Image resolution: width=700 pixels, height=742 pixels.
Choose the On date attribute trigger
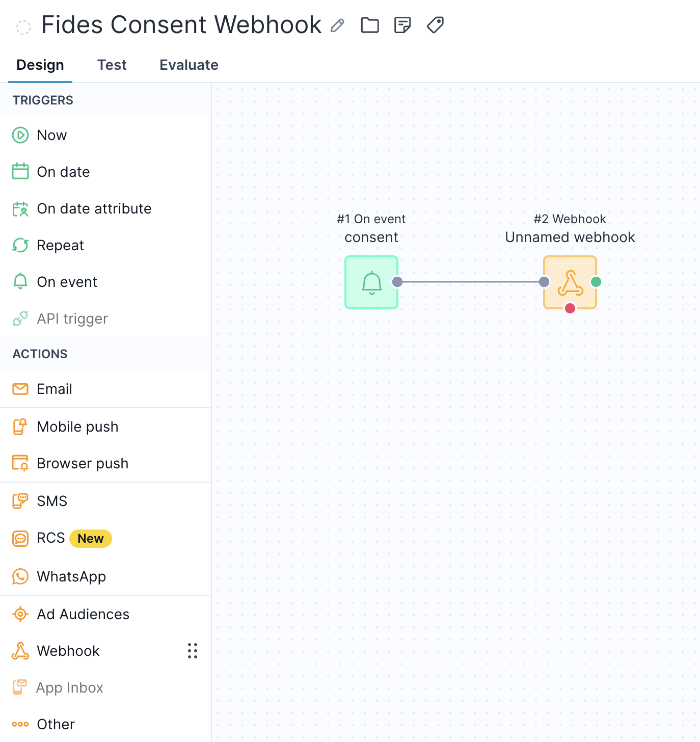coord(94,208)
